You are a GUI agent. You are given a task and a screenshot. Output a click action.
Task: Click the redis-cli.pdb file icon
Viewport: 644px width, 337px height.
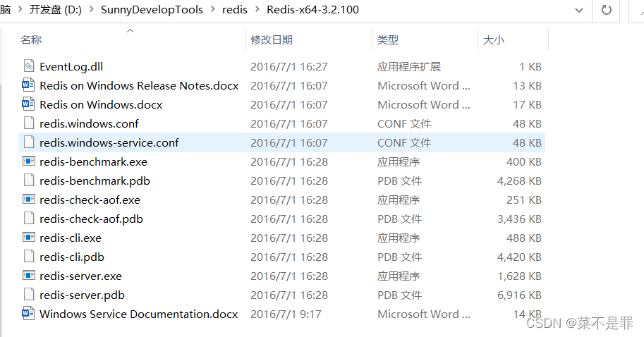[29, 257]
